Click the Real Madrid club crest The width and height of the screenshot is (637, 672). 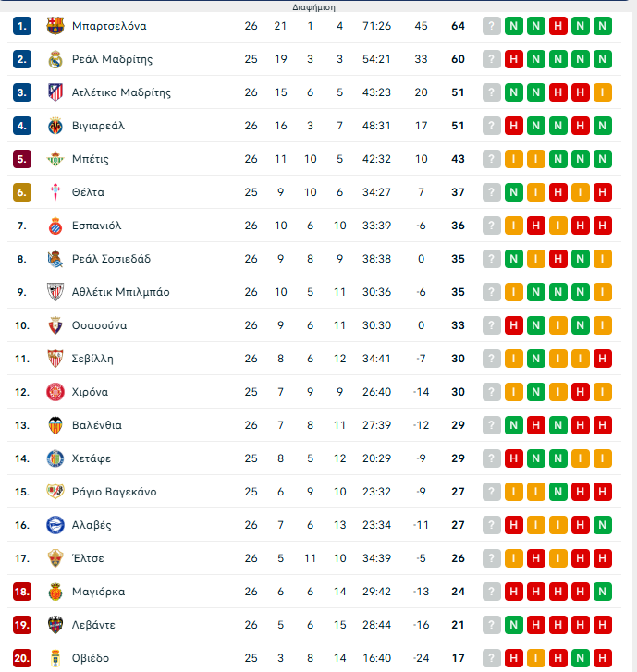[x=55, y=59]
